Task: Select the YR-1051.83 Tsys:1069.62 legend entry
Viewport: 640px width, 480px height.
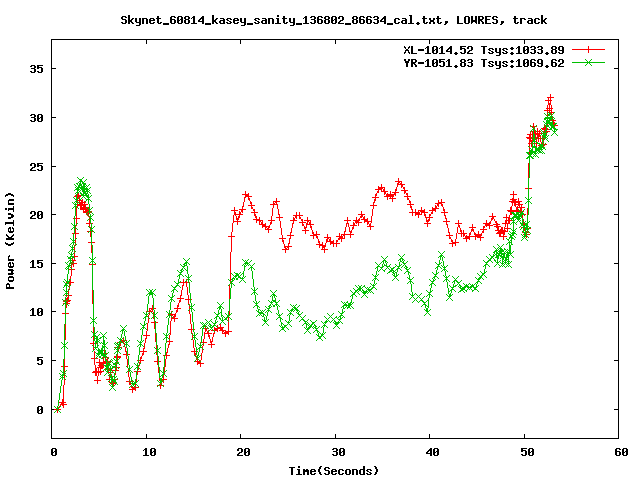Action: coord(484,63)
